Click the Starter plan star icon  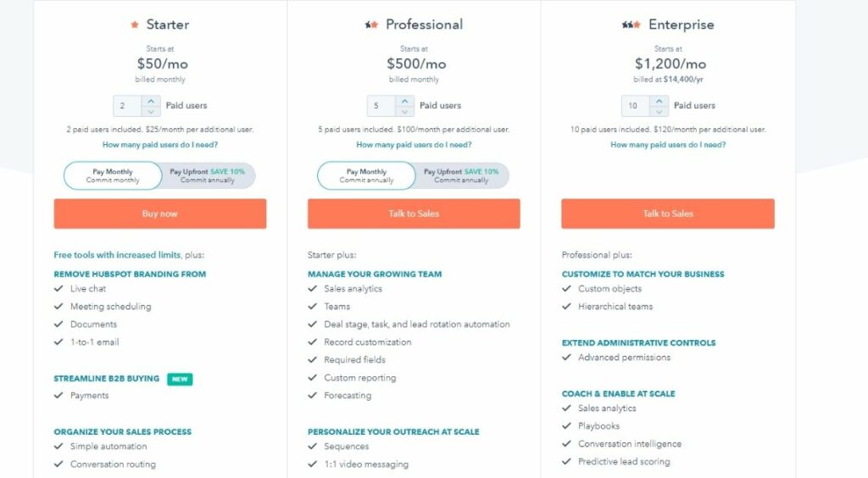[x=135, y=25]
